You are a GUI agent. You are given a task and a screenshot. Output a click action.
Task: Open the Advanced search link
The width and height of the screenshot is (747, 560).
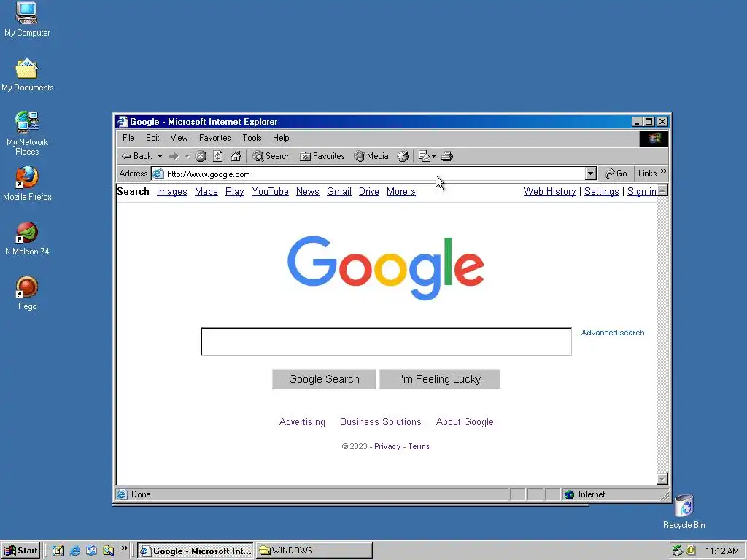[613, 332]
